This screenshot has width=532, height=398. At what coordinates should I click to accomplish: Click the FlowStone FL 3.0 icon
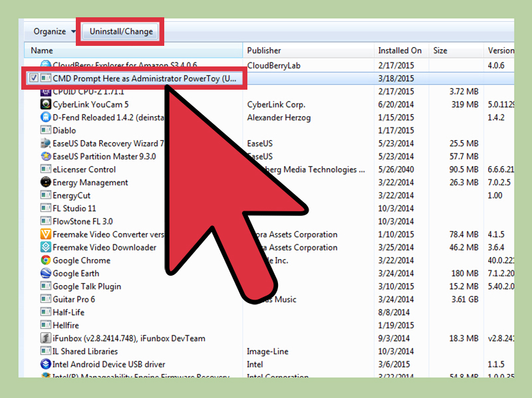(45, 221)
